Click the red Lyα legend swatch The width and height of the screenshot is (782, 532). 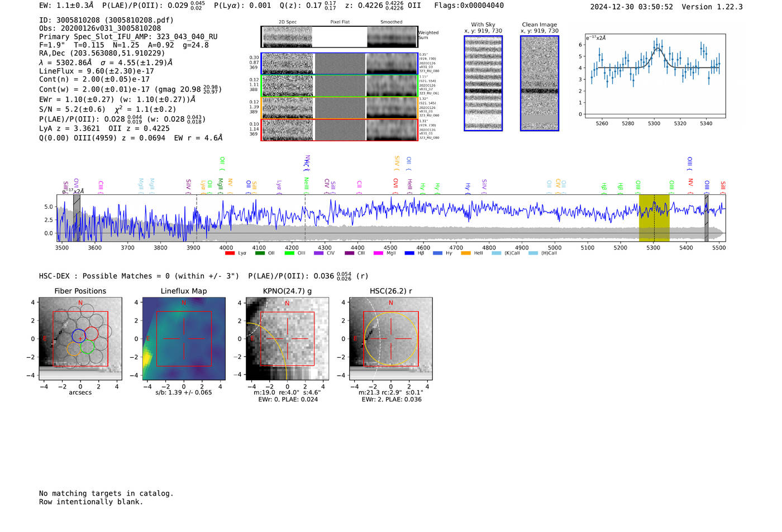click(230, 253)
